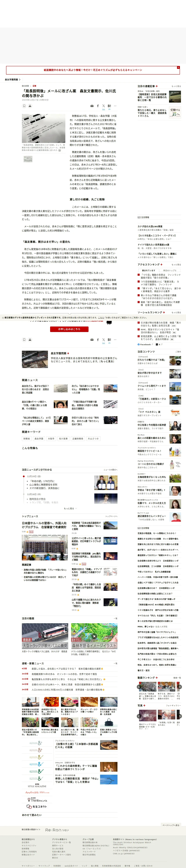Bookmark the article using top bookmark icon

[x=24, y=106]
